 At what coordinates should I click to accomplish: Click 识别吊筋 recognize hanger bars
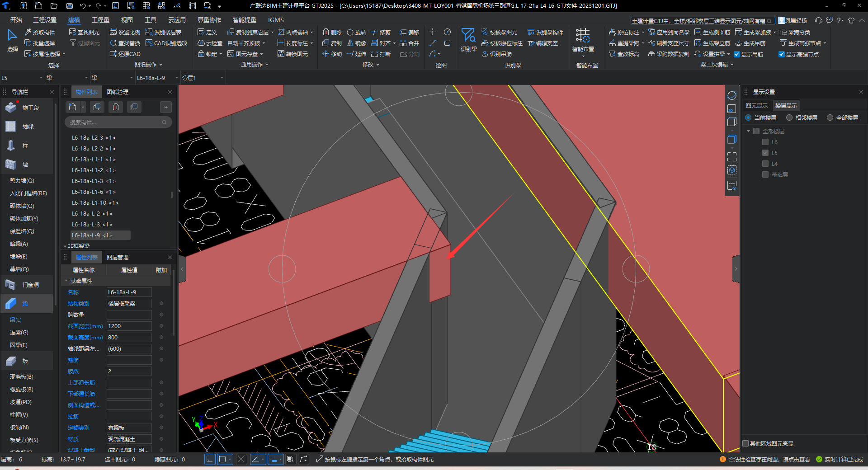pos(497,54)
